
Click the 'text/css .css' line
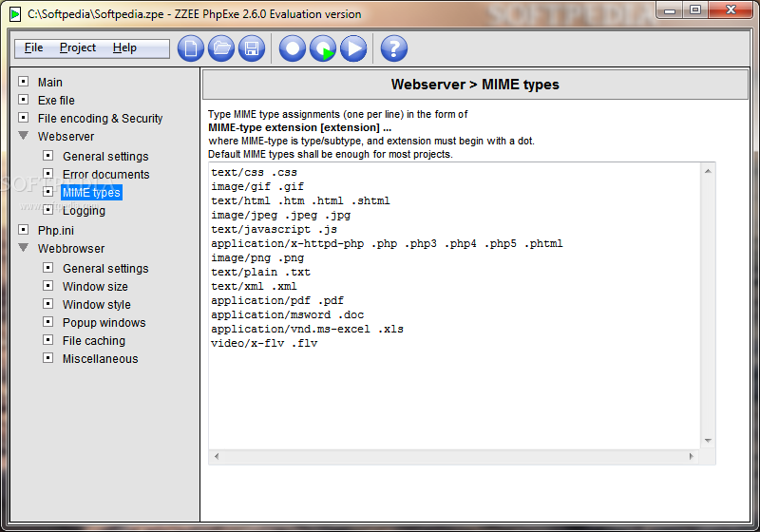[x=254, y=173]
